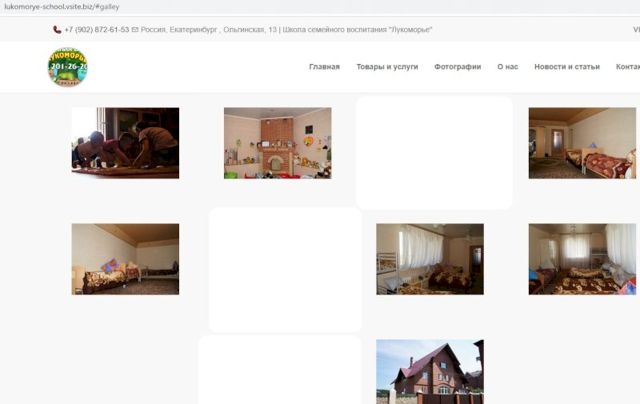640x404 pixels.
Task: Open top-right bedroom photo with red bedspread
Action: [582, 143]
